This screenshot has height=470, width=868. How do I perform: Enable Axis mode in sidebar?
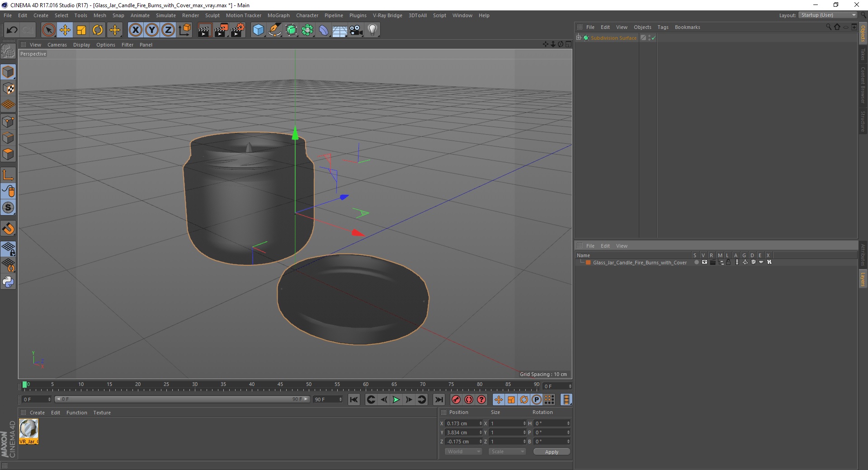pyautogui.click(x=8, y=175)
